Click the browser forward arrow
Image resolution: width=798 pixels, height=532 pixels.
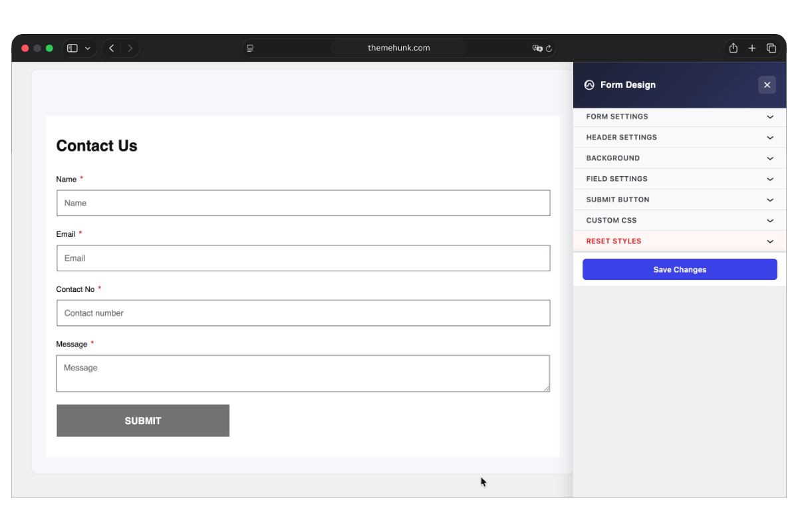click(130, 49)
